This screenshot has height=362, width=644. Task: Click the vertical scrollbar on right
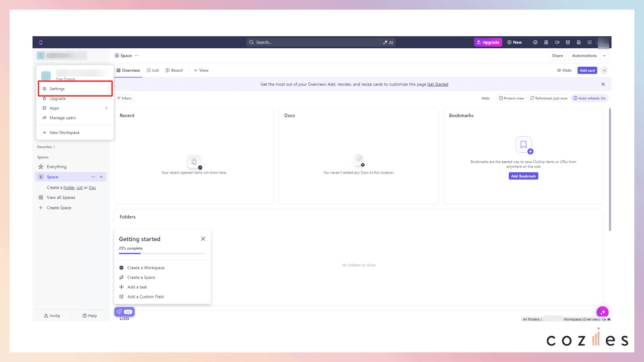pyautogui.click(x=610, y=169)
